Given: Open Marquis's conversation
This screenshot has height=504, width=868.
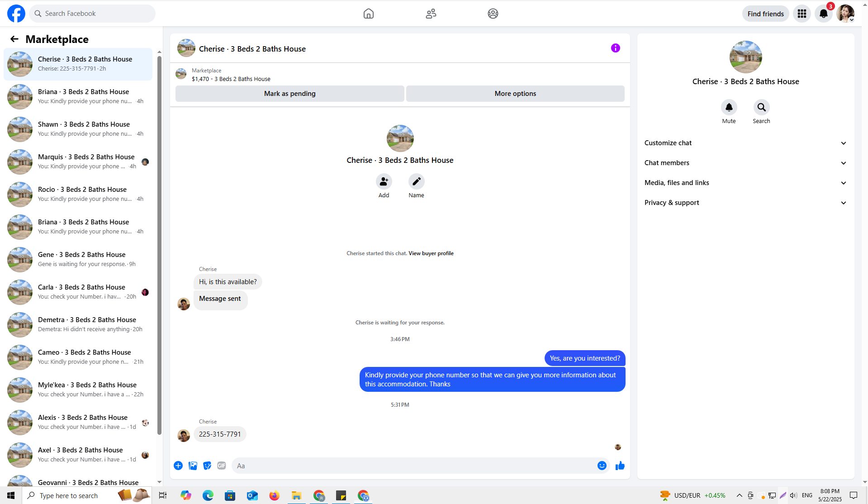Looking at the screenshot, I should click(x=78, y=162).
